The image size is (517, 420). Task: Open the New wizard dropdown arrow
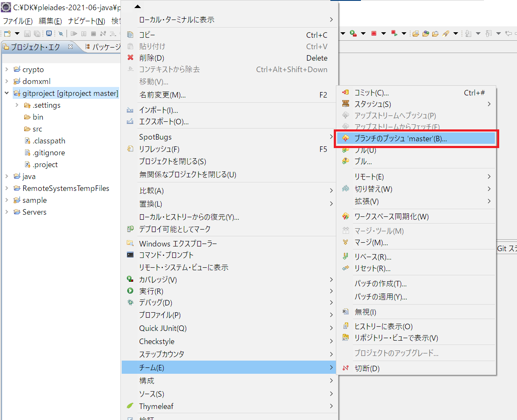[17, 34]
